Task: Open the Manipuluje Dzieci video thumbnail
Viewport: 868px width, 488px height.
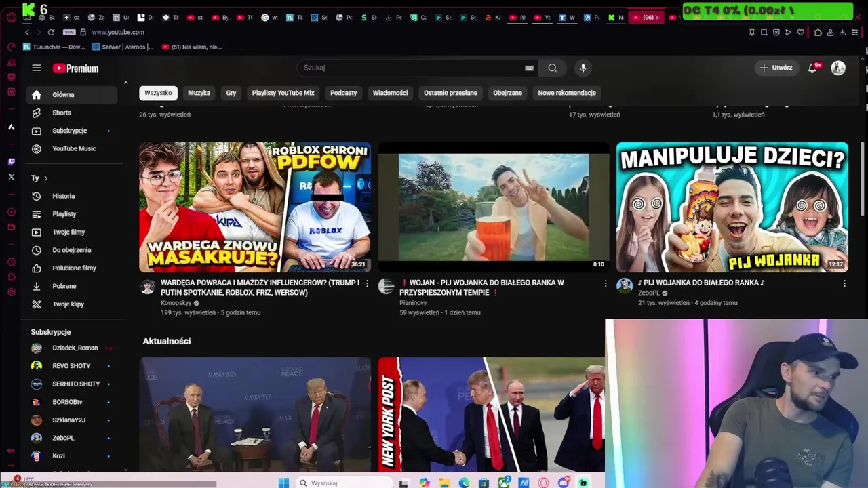Action: tap(732, 207)
